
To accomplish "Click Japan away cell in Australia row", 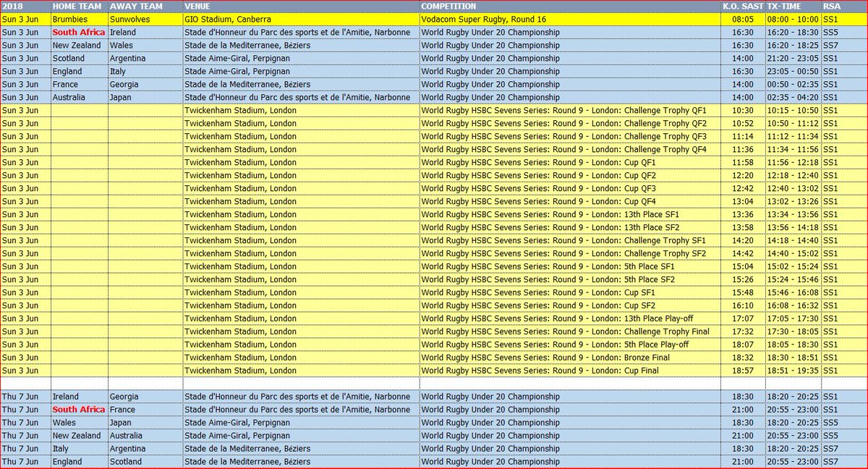I will pos(145,98).
